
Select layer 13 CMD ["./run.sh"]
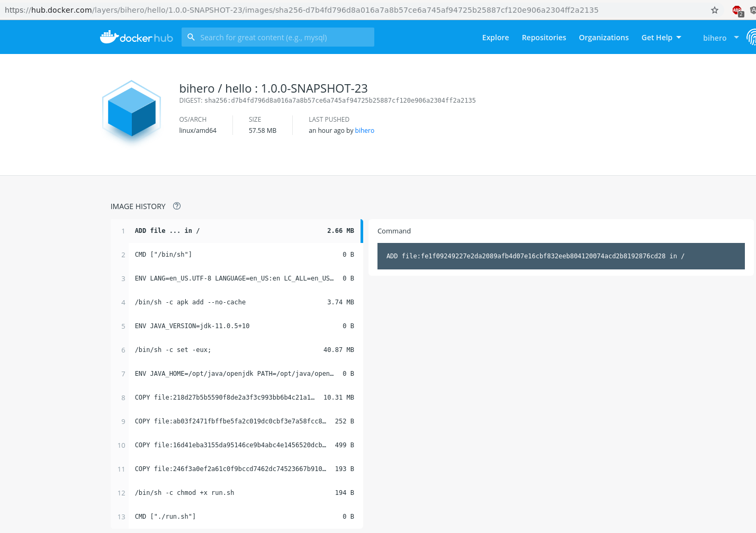tap(237, 517)
